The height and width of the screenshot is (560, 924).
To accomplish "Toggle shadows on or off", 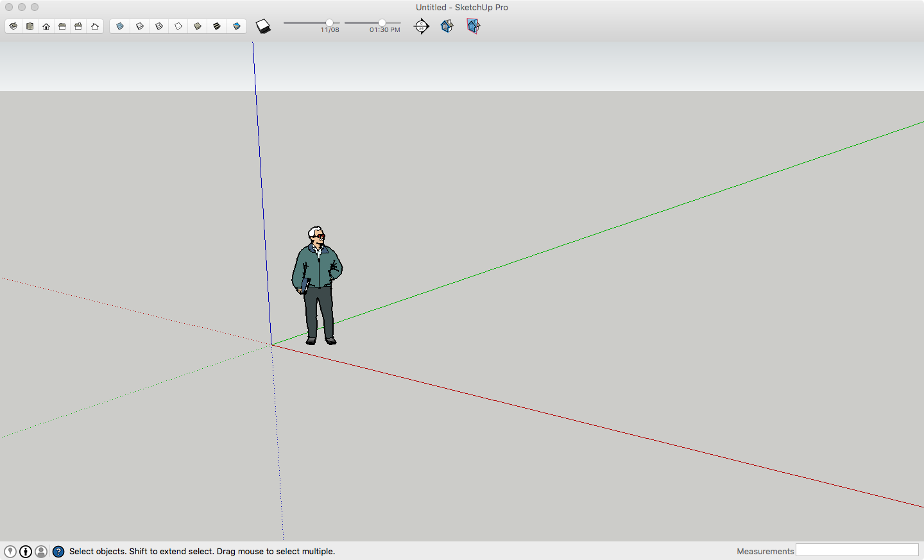I will [263, 26].
